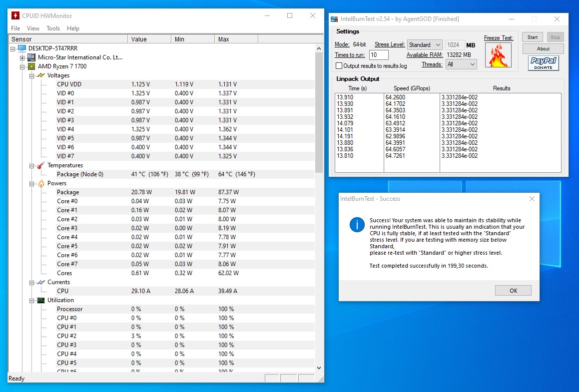The height and width of the screenshot is (392, 579).
Task: Collapse the Currents section
Action: tap(32, 283)
